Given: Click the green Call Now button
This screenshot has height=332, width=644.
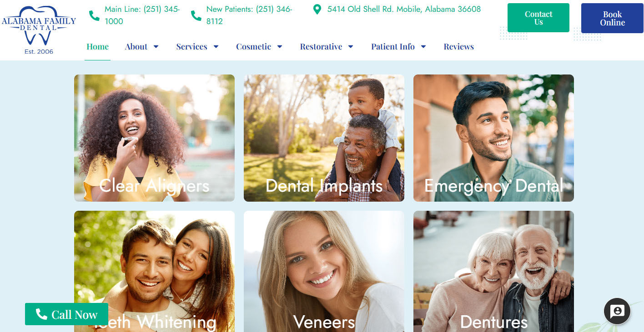Looking at the screenshot, I should point(66,314).
